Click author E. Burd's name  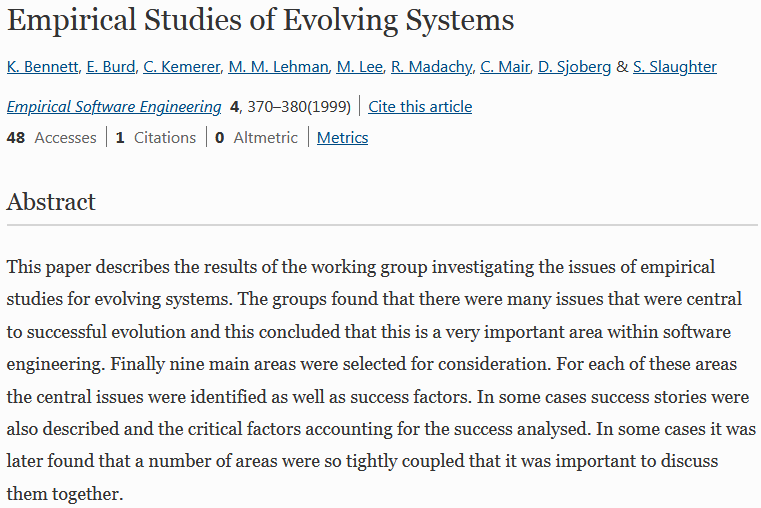click(108, 67)
